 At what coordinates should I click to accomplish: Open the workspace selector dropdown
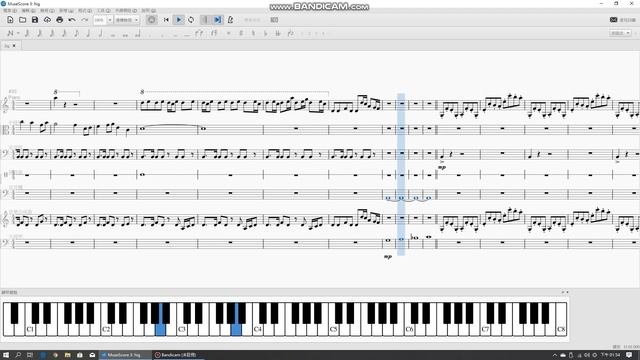coord(620,33)
